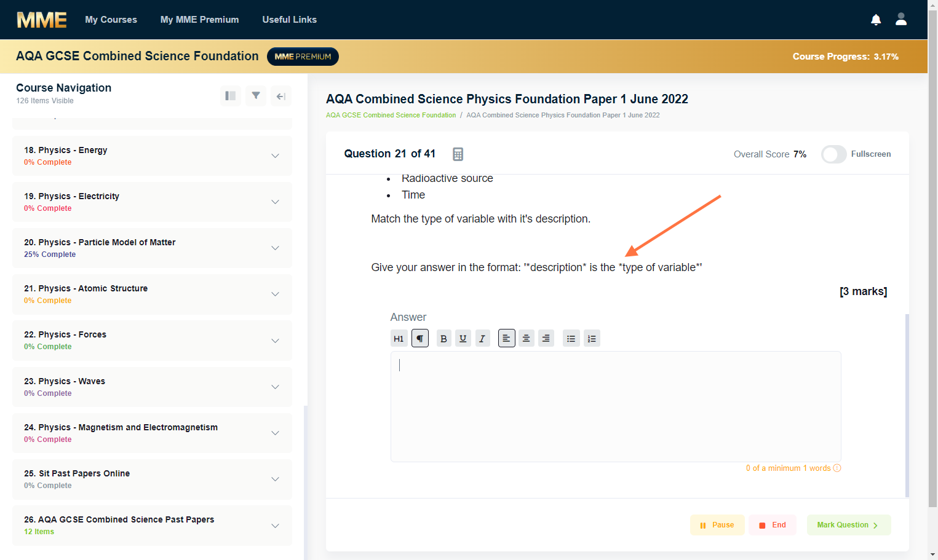Open My Courses menu
Screen dimensions: 938x560
[111, 20]
